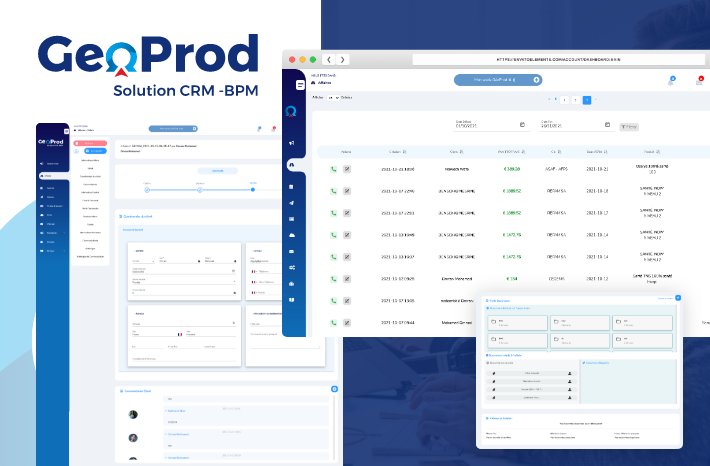Select the highlighted page 3 in pagination

(x=586, y=100)
